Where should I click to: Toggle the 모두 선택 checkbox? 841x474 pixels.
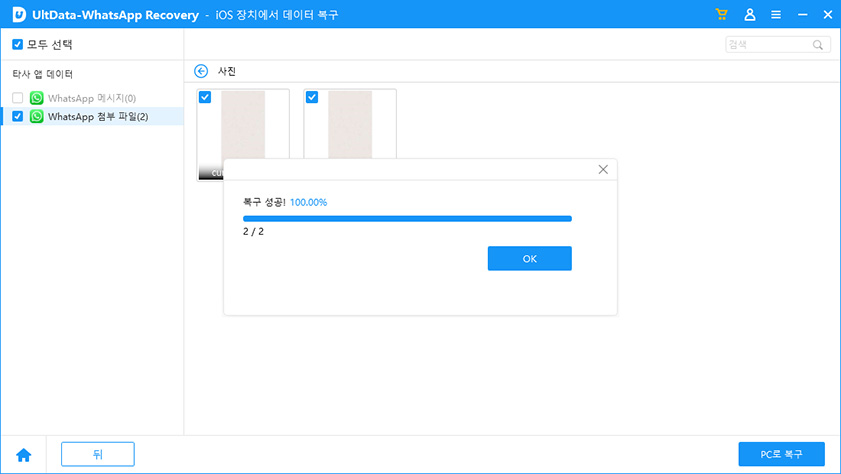[17, 45]
